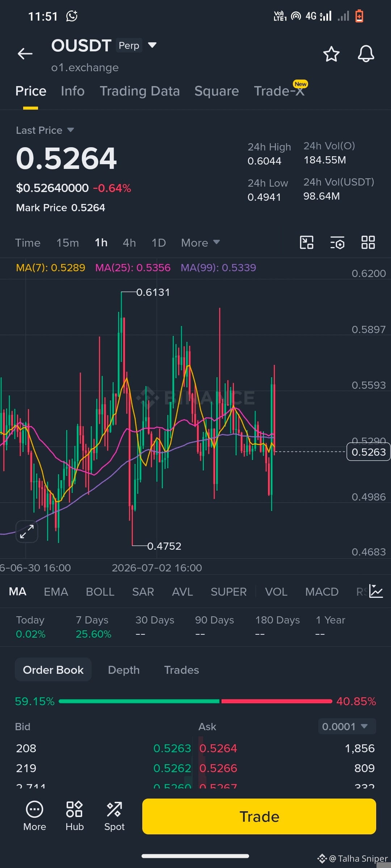391x868 pixels.
Task: Select the 15m chart interval
Action: point(68,243)
